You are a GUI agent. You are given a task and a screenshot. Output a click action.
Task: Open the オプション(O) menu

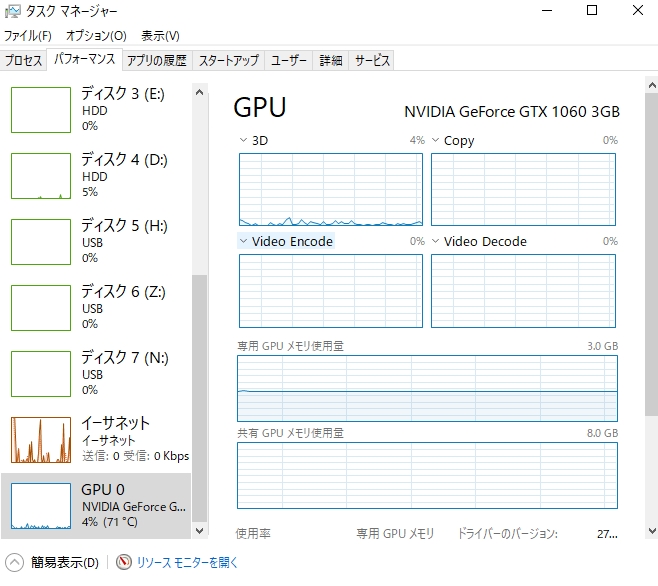click(x=96, y=36)
